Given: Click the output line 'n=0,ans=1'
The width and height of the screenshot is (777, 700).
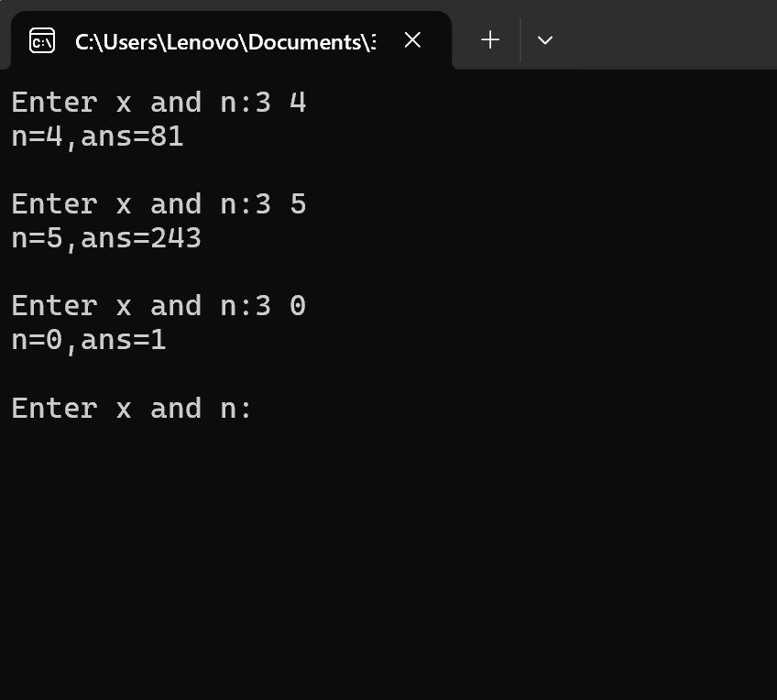Looking at the screenshot, I should [89, 340].
